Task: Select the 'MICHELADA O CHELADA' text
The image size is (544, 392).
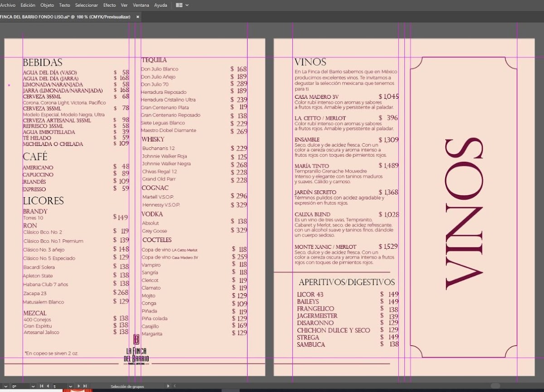Action: [x=53, y=144]
